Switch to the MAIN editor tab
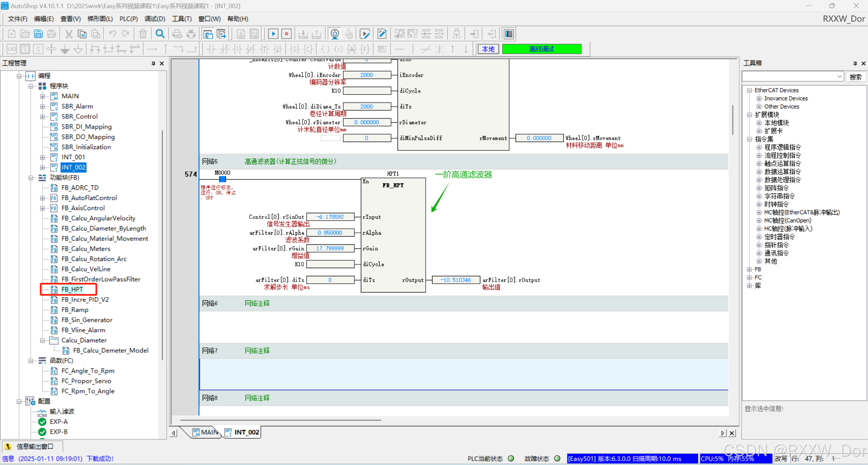 click(206, 432)
